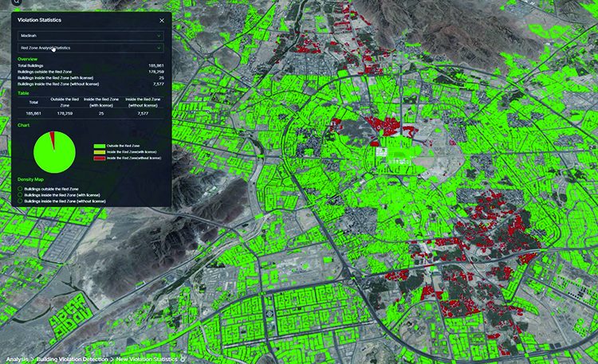Click Inside the Red Zone(without license) legend label
This screenshot has width=598, height=364.
click(x=134, y=158)
